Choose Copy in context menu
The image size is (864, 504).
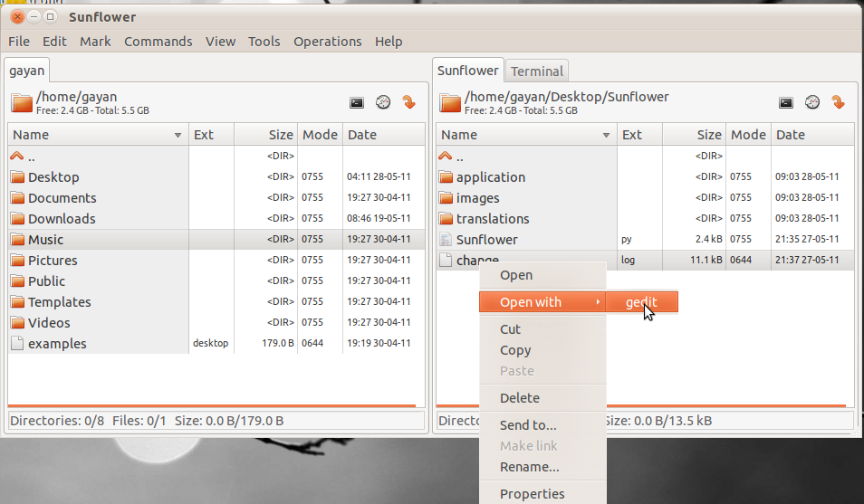[542, 350]
